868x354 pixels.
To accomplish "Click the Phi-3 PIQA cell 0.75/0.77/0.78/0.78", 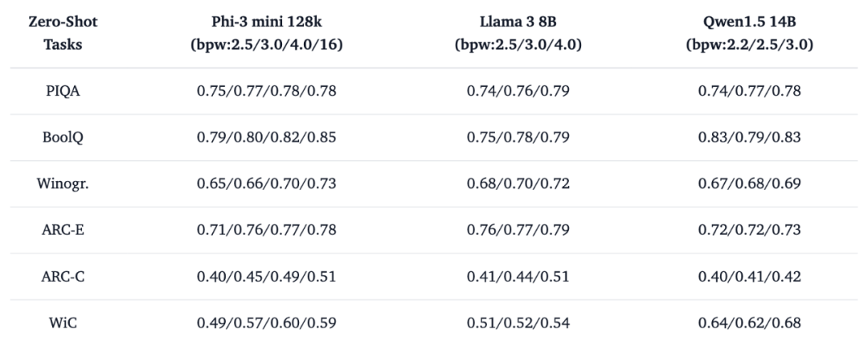I will tap(267, 91).
